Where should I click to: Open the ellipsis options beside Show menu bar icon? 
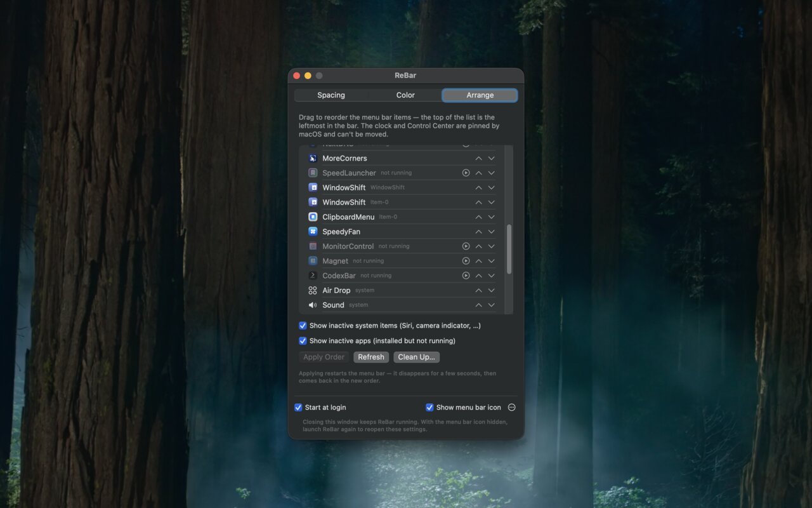click(x=512, y=408)
